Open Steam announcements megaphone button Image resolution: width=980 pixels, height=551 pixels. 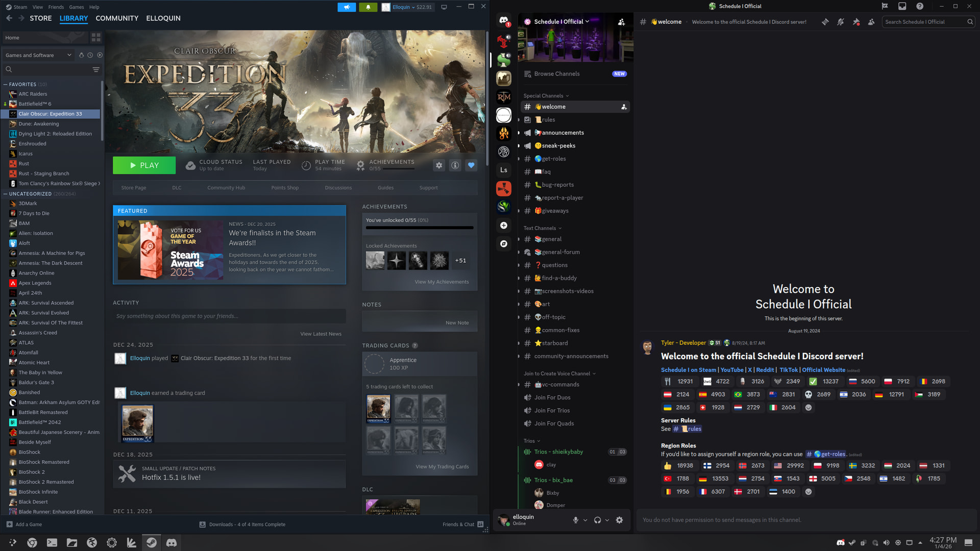point(347,7)
